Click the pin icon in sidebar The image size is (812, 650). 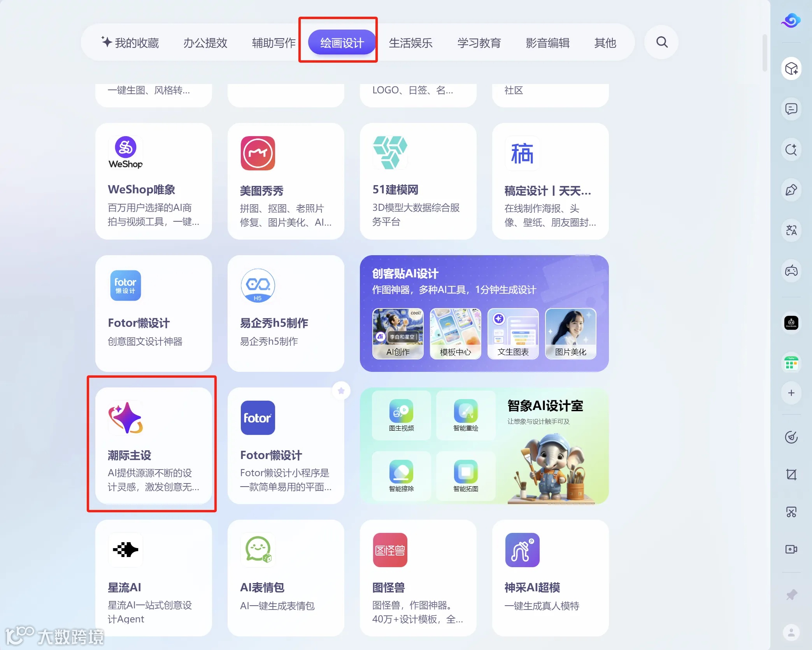tap(791, 595)
